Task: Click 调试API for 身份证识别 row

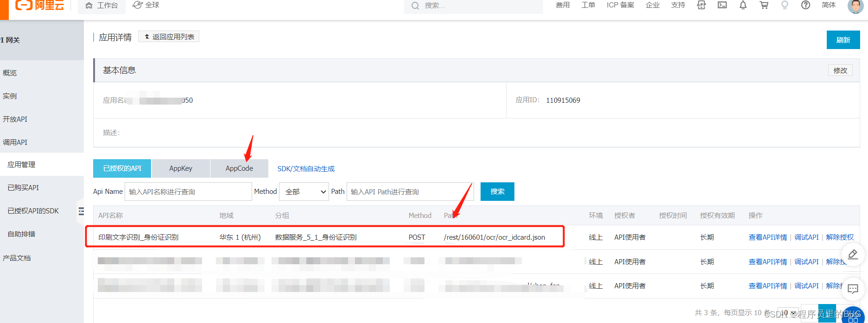Action: [x=806, y=237]
